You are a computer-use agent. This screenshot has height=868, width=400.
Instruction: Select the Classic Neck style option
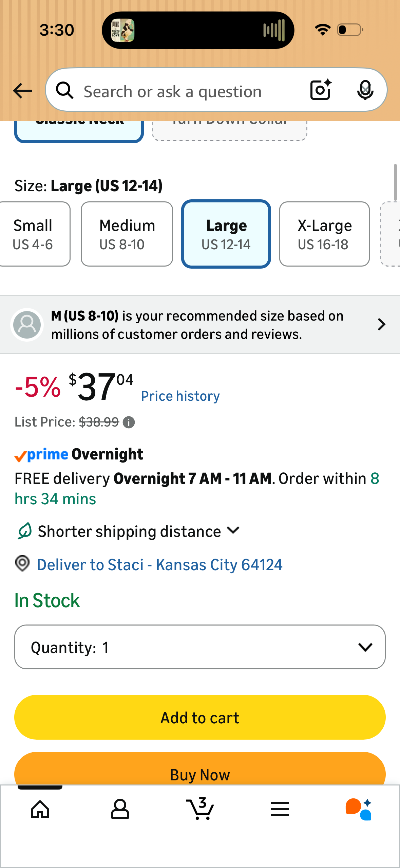click(79, 131)
